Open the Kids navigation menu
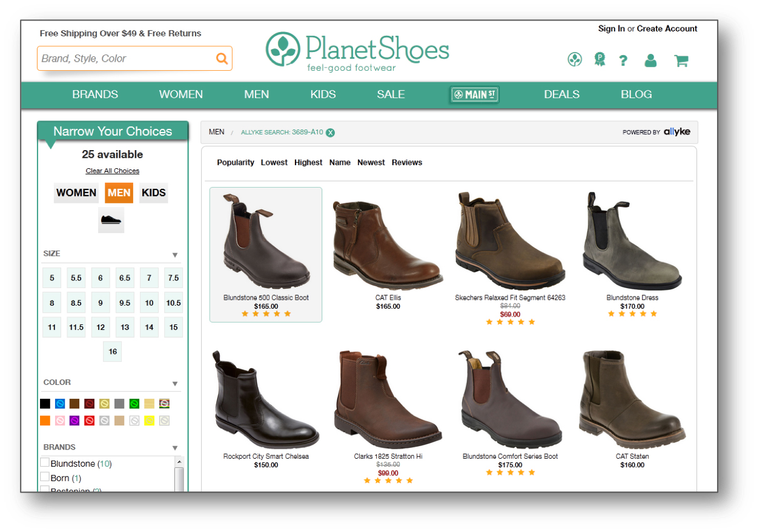This screenshot has height=532, width=757. click(x=323, y=94)
